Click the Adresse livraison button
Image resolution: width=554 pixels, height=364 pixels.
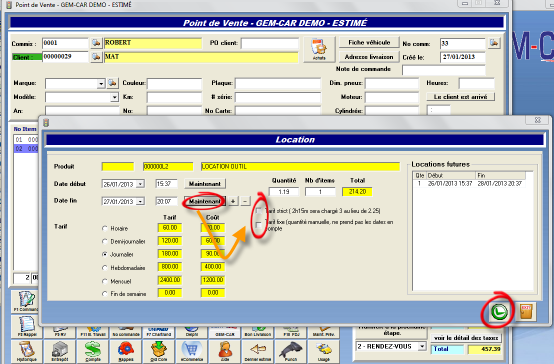(x=369, y=57)
